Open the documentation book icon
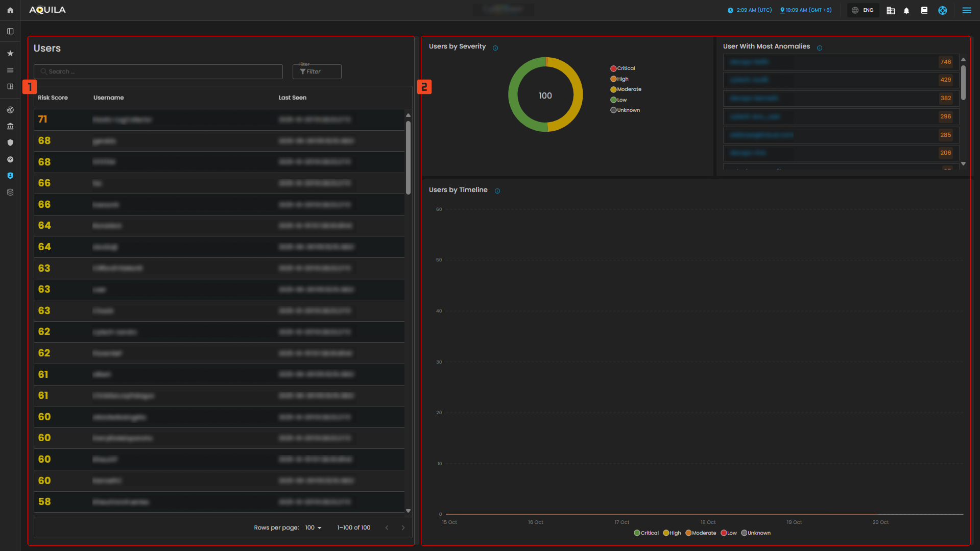Image resolution: width=980 pixels, height=551 pixels. (x=924, y=10)
